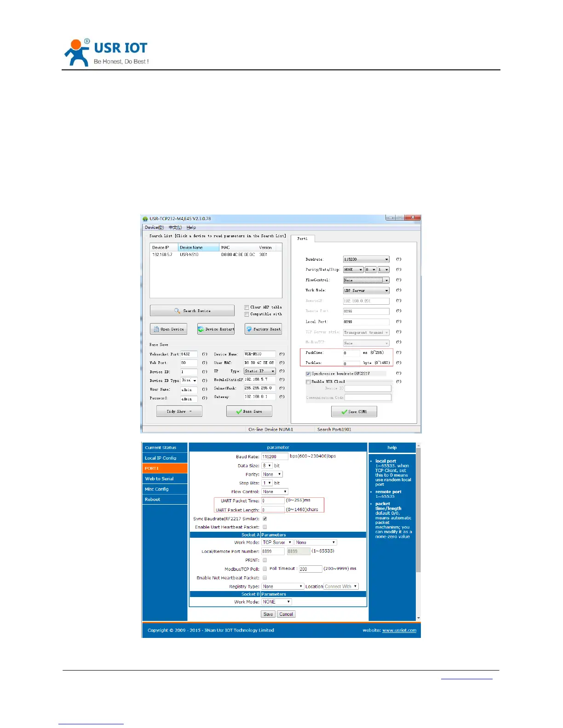Click the help mark beside Websocket Port field
This screenshot has width=563, height=728.
[x=205, y=354]
